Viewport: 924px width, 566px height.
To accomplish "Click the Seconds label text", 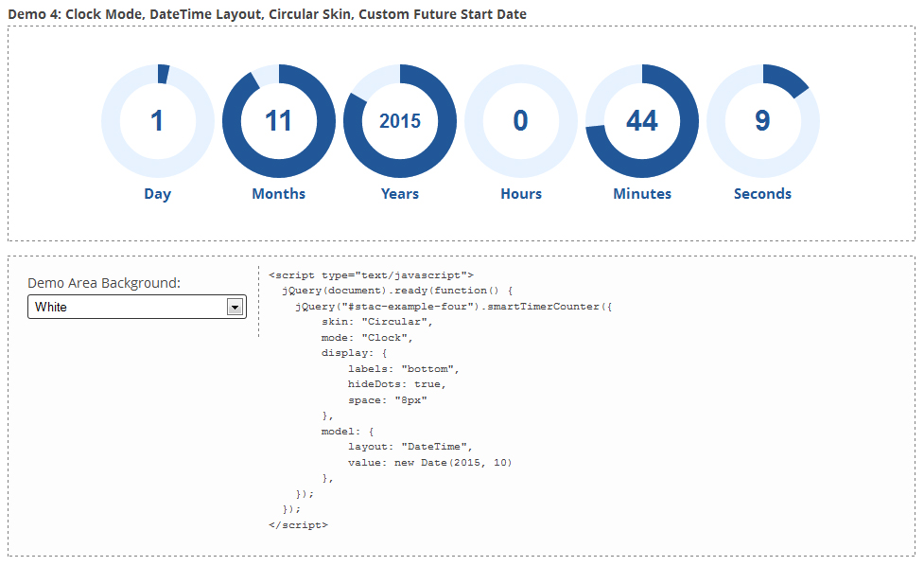I will coord(762,194).
